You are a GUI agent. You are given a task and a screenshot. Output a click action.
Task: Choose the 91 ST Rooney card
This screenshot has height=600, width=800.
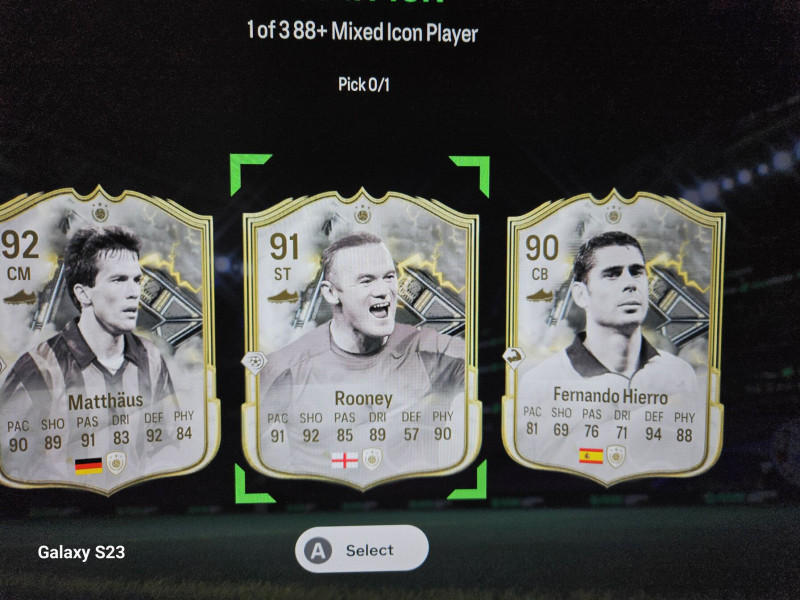coord(362,339)
